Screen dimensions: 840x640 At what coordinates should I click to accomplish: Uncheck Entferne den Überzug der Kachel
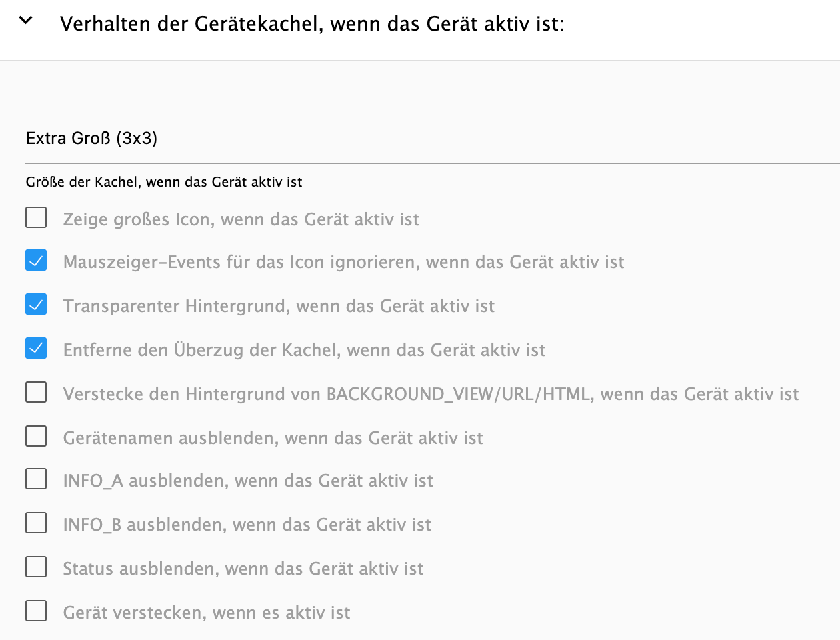(x=36, y=349)
